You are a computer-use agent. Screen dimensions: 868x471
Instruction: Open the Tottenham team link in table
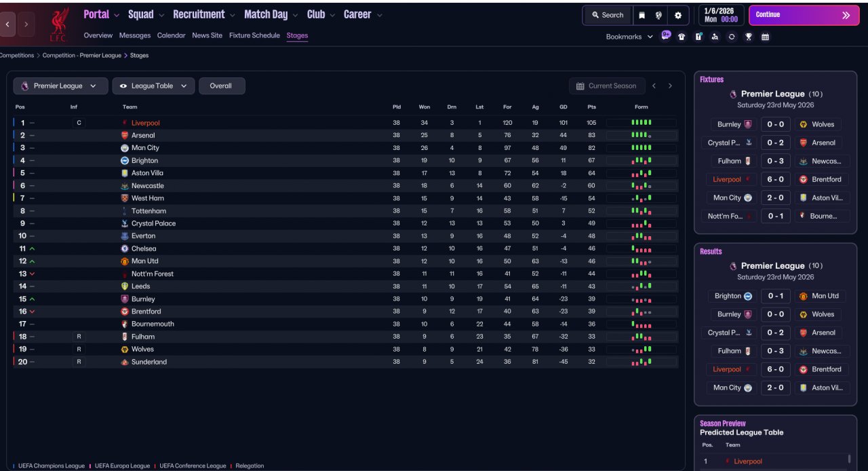(x=148, y=211)
